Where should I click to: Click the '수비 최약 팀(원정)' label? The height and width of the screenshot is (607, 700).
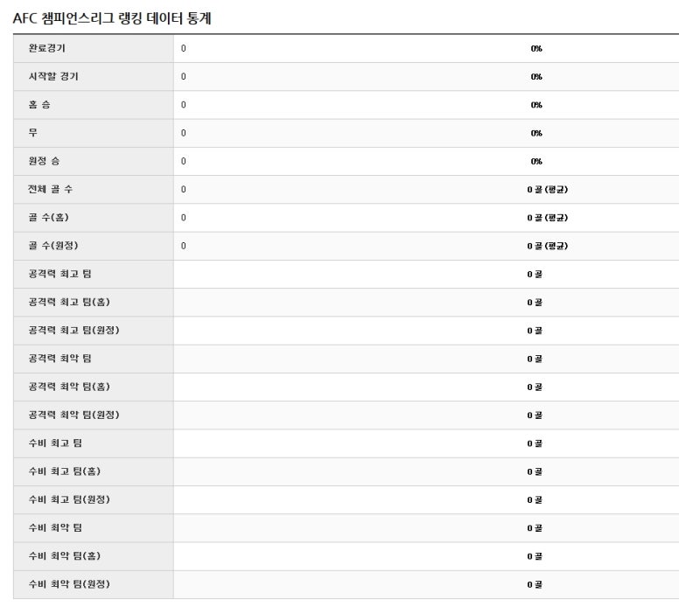click(69, 583)
